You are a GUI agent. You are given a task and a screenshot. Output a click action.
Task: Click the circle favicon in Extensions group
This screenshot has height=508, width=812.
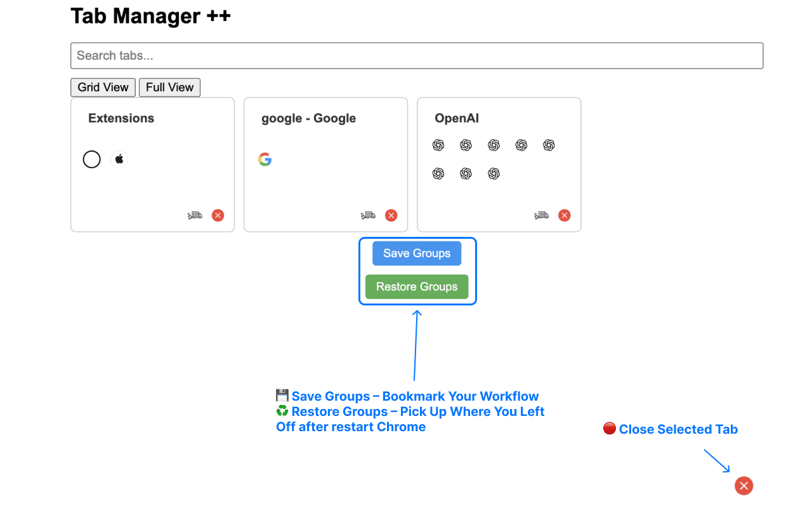92,159
